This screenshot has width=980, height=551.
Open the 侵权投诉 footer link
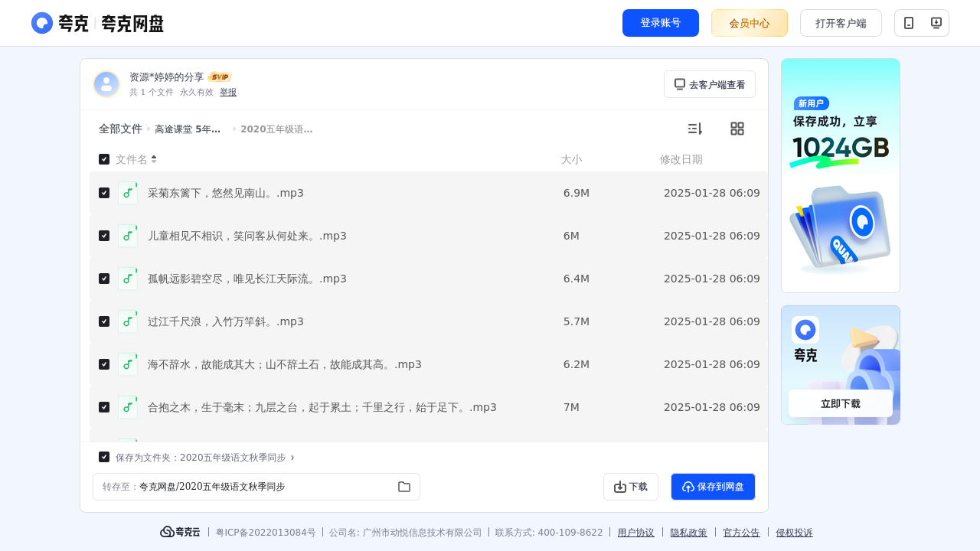pos(795,533)
